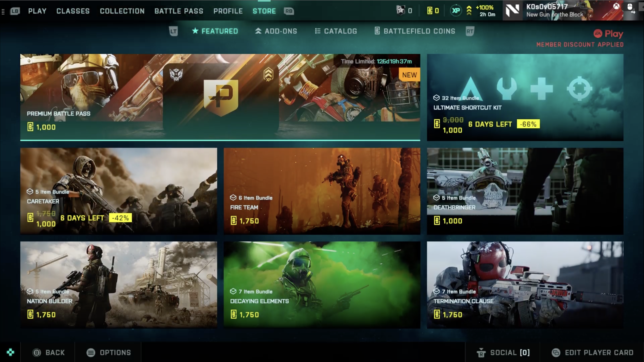Click the Fire Team 6 Item Bundle icon
Image resolution: width=644 pixels, height=362 pixels.
click(233, 197)
